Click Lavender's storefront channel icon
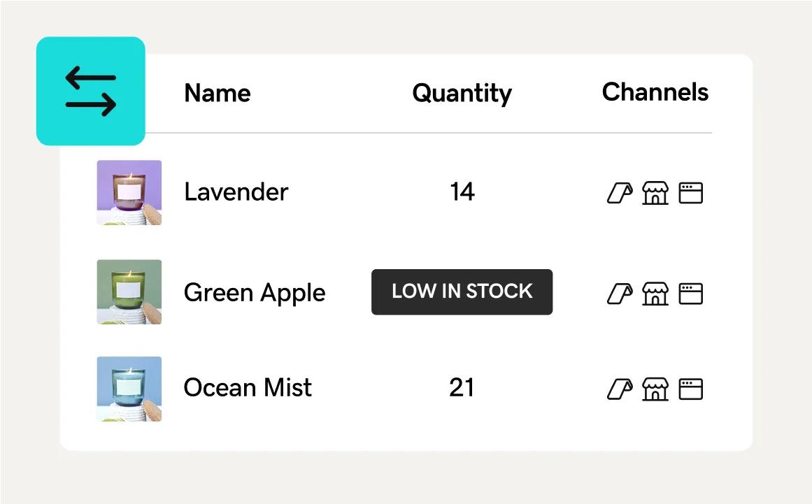The image size is (812, 504). 655,193
